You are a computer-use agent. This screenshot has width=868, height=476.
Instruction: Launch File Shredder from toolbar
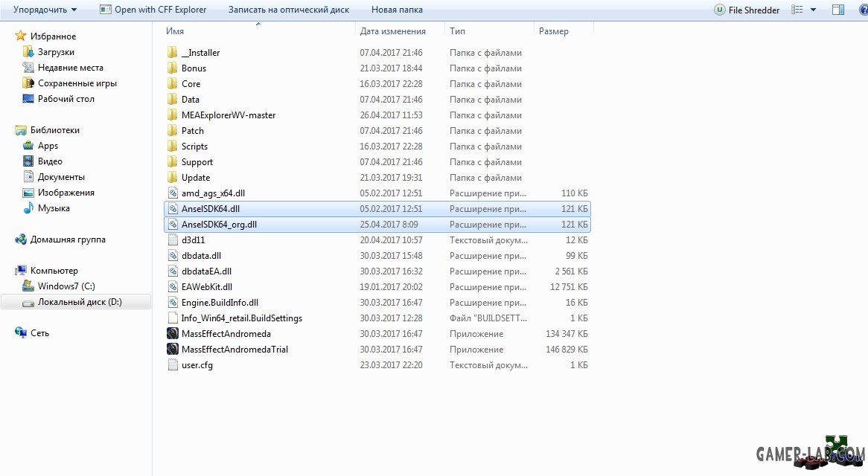pyautogui.click(x=747, y=10)
